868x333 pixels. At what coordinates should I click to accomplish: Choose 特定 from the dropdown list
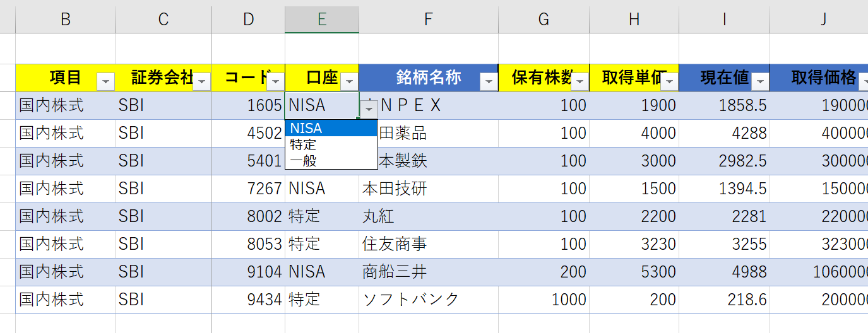pos(331,144)
